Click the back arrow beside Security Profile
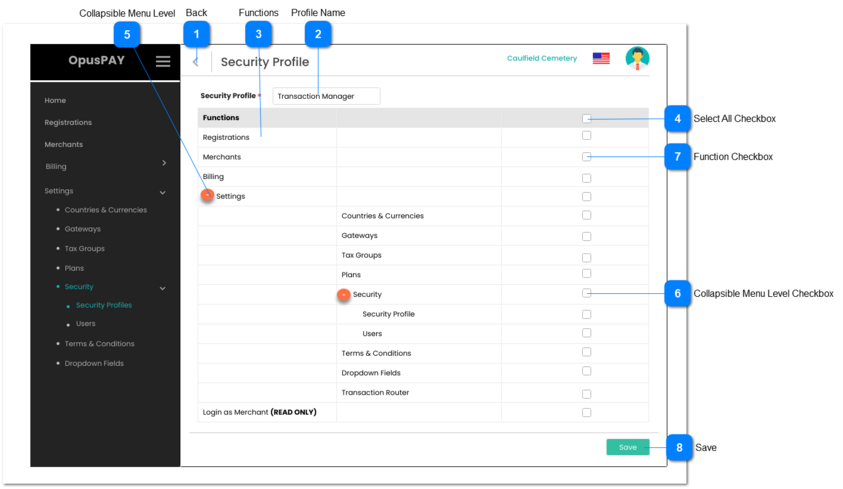This screenshot has height=489, width=843. pyautogui.click(x=196, y=62)
